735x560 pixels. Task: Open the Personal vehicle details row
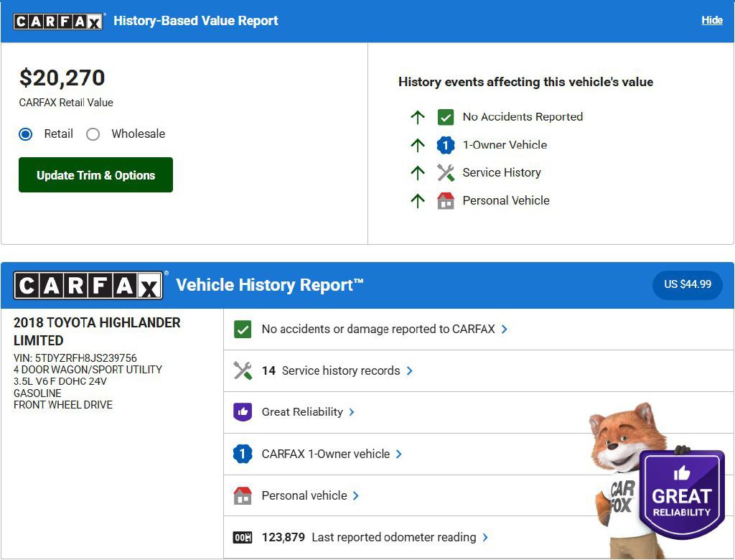point(304,496)
